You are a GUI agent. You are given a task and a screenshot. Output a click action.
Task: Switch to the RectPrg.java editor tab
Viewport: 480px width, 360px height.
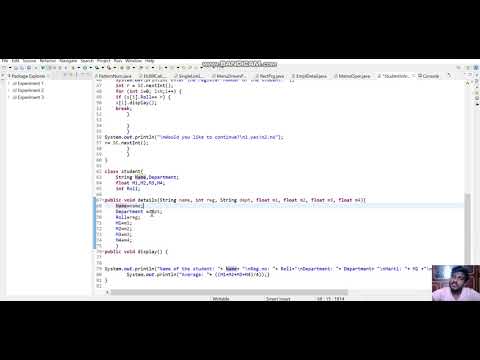tap(270, 76)
